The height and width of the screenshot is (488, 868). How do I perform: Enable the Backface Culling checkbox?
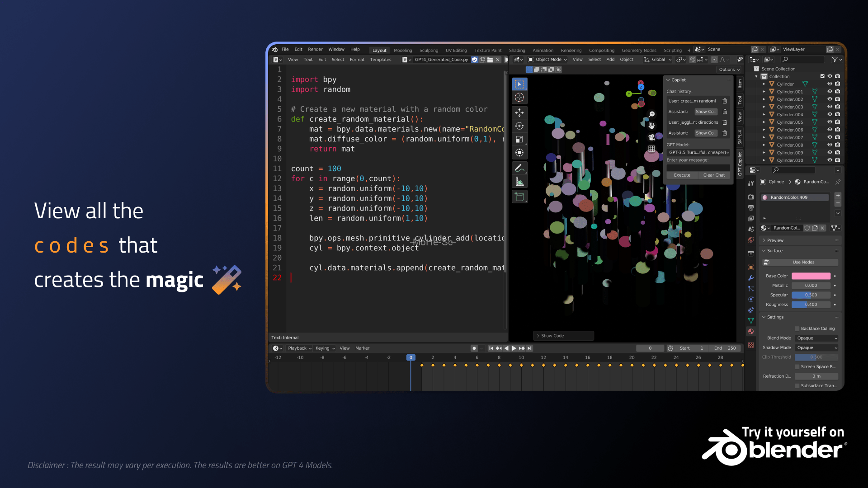click(x=797, y=328)
